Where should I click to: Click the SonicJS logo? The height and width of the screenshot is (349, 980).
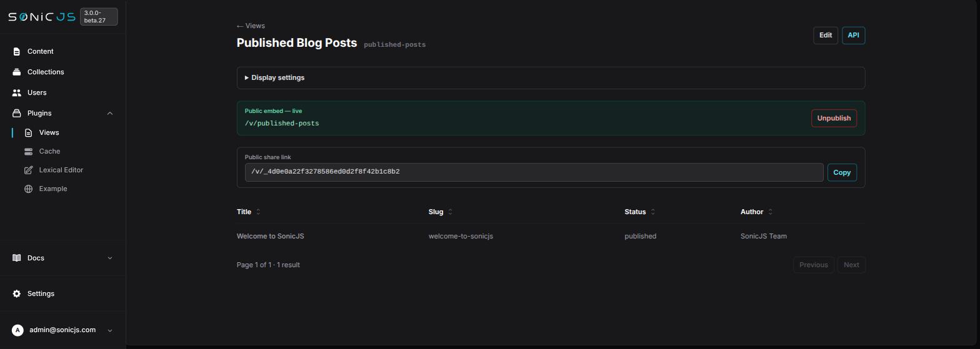pyautogui.click(x=42, y=17)
